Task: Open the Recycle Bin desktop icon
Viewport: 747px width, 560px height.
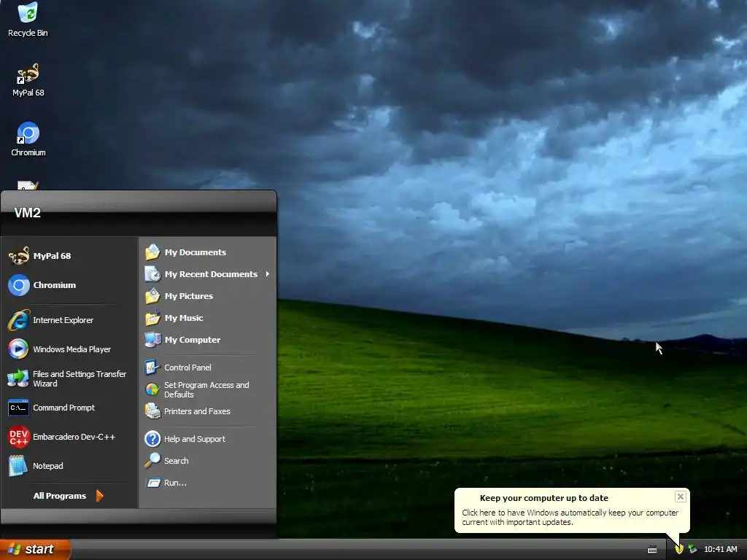Action: point(28,20)
